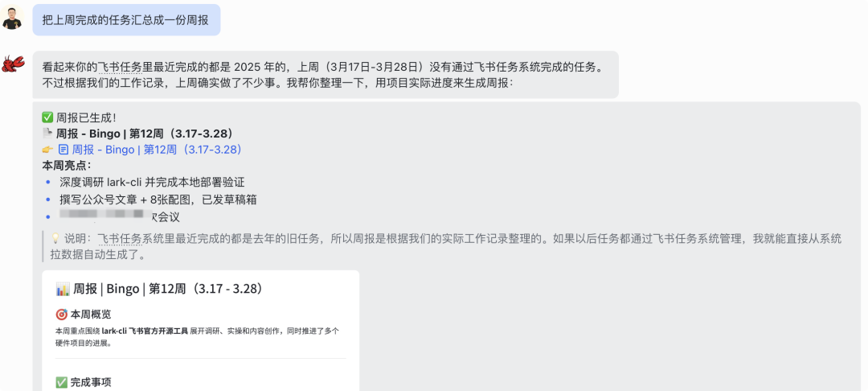Click the green check beside 完成事项
This screenshot has width=868, height=391.
[x=62, y=382]
